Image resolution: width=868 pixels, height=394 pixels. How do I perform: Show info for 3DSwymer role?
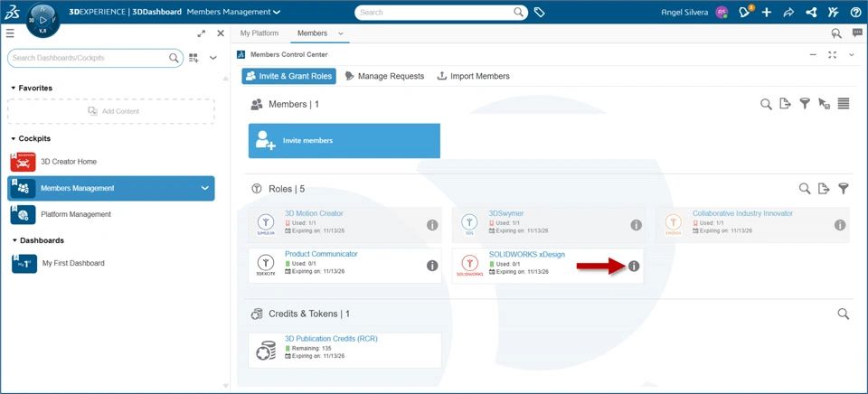click(636, 225)
